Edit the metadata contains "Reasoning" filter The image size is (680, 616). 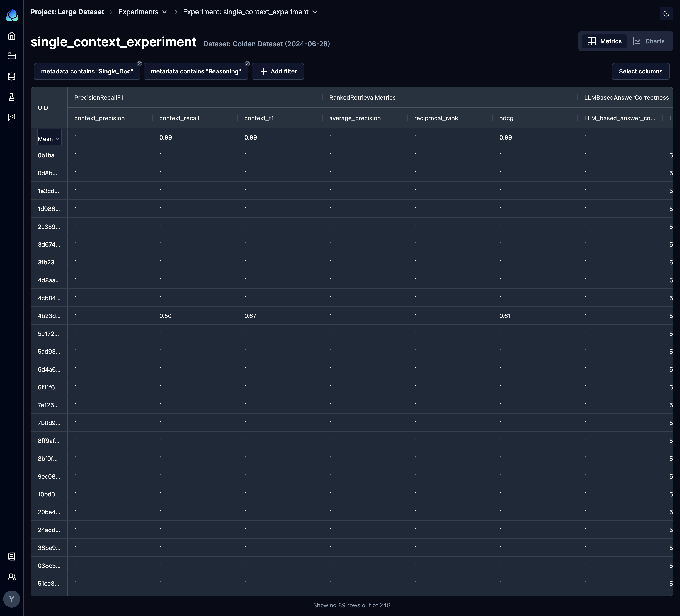pos(196,72)
